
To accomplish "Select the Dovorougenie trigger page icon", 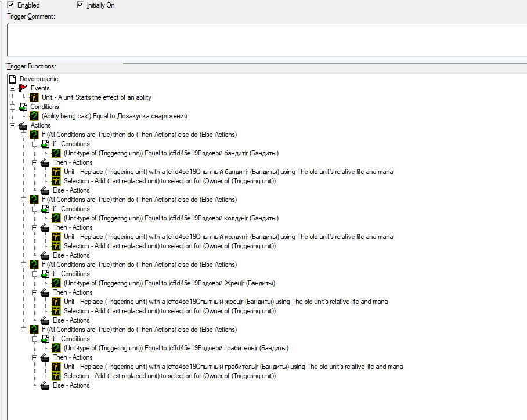I will coord(12,79).
